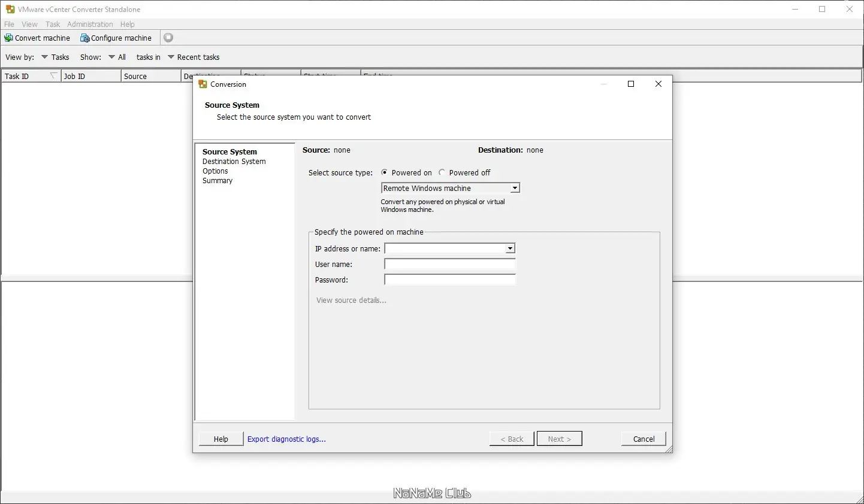Sort by Source column header
Viewport: 864px width, 504px height.
click(x=151, y=76)
